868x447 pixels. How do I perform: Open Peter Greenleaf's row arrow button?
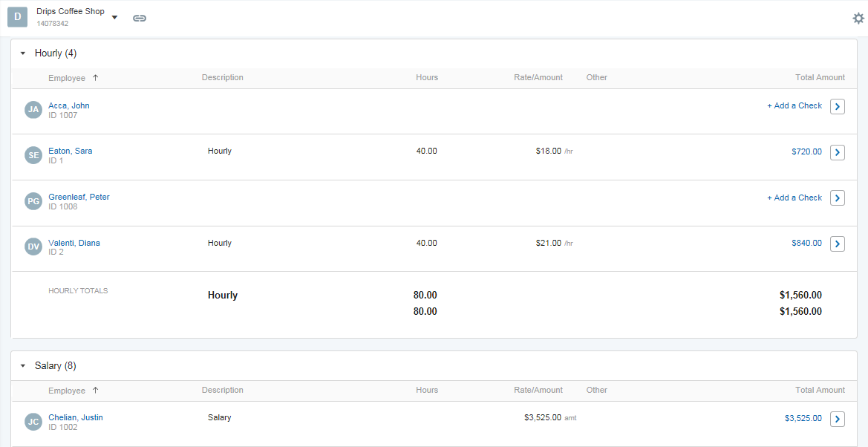point(837,198)
